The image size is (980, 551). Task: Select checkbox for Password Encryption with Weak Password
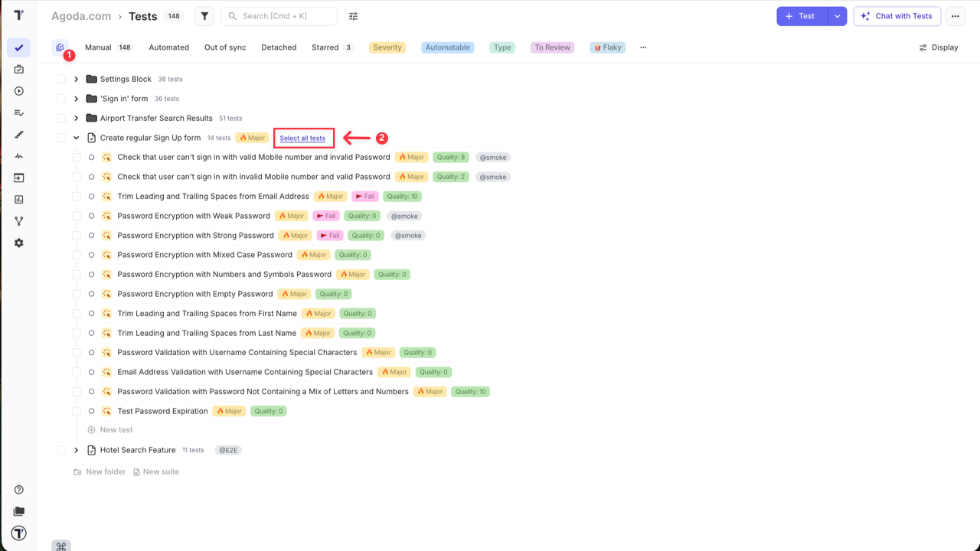coord(76,215)
